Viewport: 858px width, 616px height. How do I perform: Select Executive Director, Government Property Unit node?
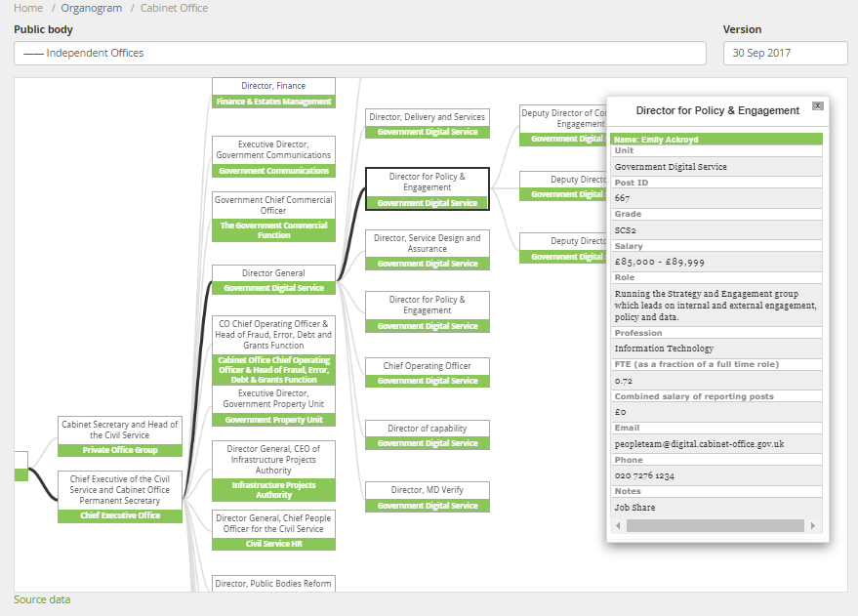273,405
